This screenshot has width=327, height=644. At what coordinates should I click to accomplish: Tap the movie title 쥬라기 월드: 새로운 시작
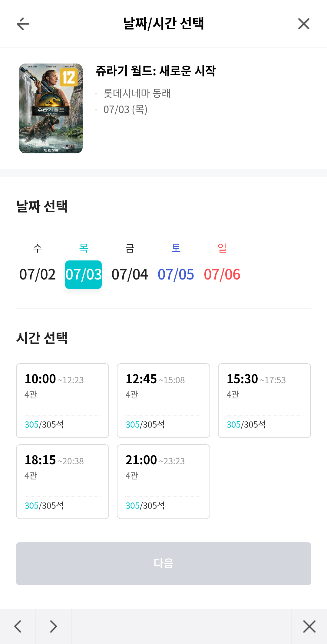[x=156, y=71]
